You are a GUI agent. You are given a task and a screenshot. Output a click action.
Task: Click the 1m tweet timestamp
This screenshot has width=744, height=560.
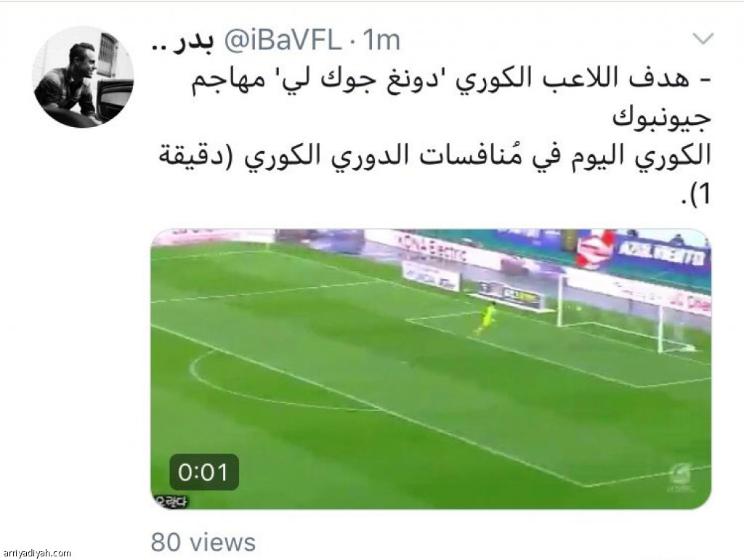(381, 41)
